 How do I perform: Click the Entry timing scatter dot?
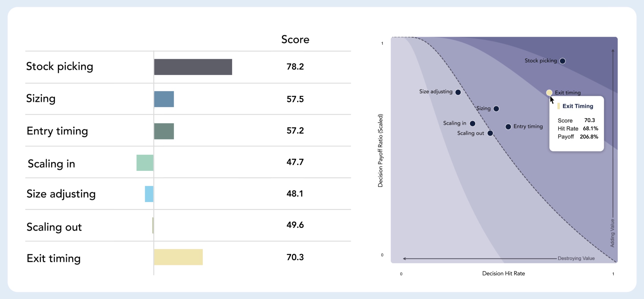508,127
